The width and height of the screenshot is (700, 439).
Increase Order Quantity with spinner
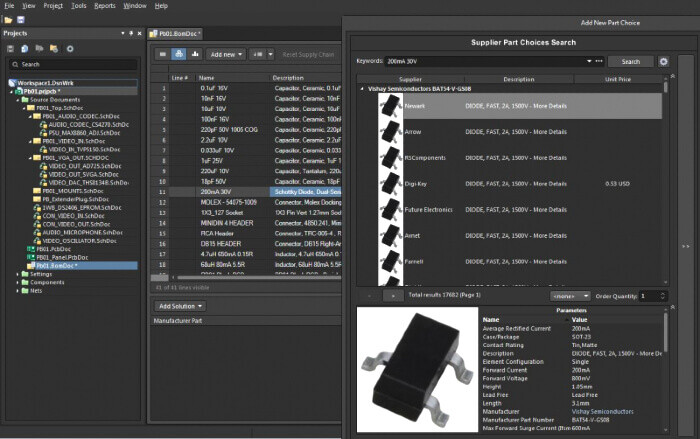click(x=662, y=293)
